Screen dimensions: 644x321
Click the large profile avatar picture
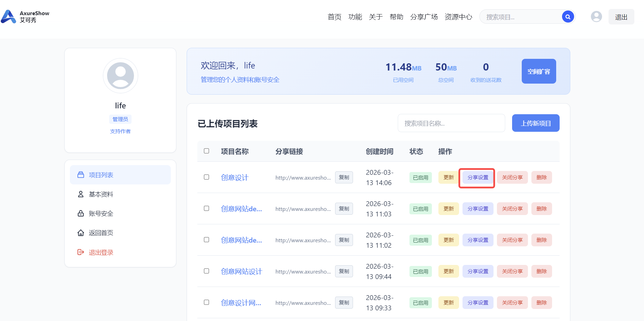(x=121, y=76)
